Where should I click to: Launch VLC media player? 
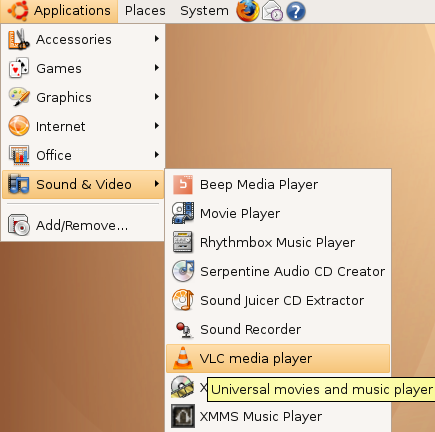[278, 358]
